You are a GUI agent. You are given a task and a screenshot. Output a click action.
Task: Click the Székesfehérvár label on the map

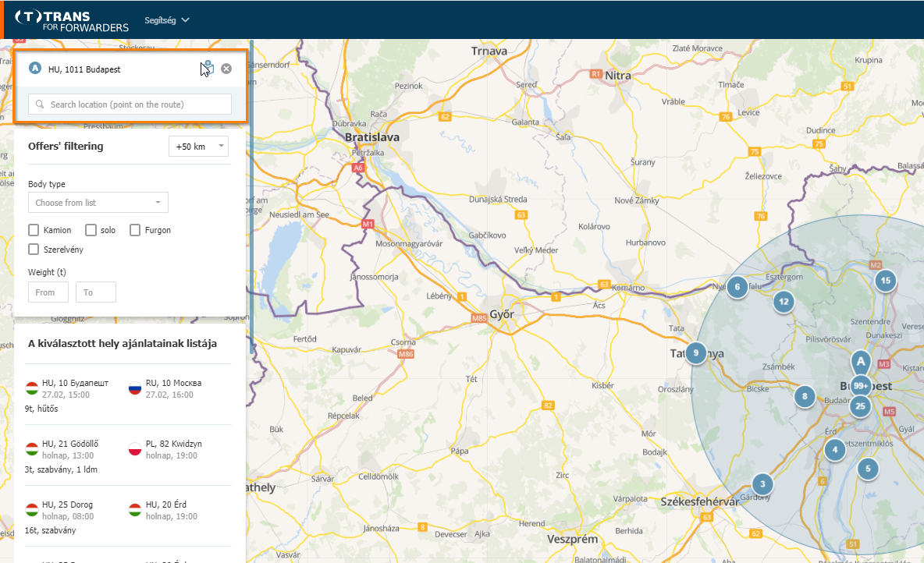(x=699, y=501)
